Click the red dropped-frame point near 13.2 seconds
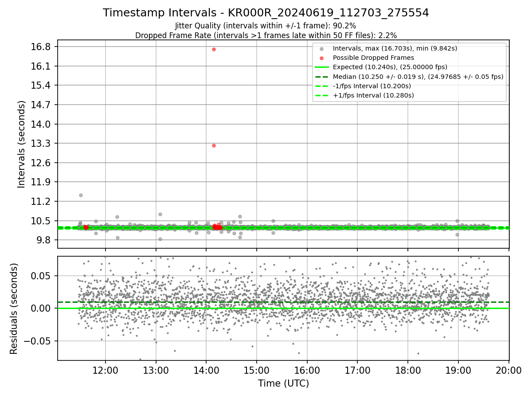 point(214,145)
